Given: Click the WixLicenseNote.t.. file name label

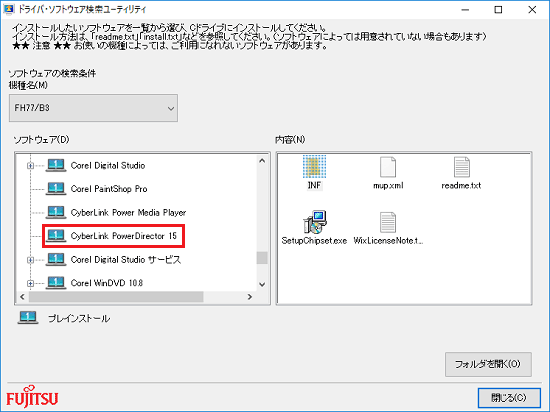Looking at the screenshot, I should pos(388,241).
